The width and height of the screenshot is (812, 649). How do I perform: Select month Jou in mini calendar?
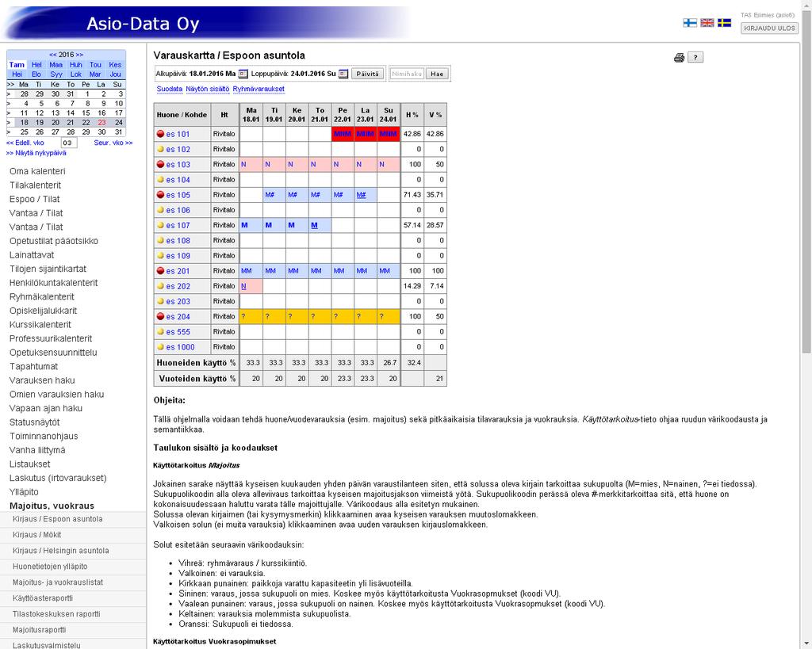coord(115,74)
